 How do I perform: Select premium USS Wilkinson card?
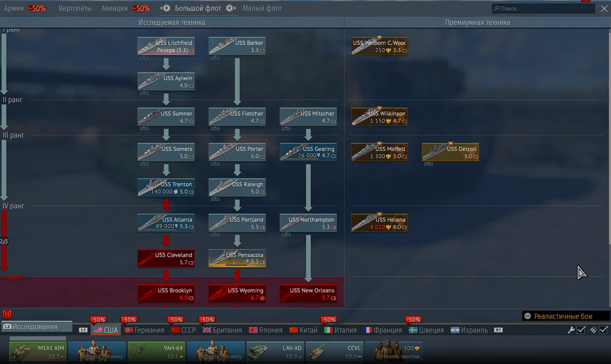(379, 117)
